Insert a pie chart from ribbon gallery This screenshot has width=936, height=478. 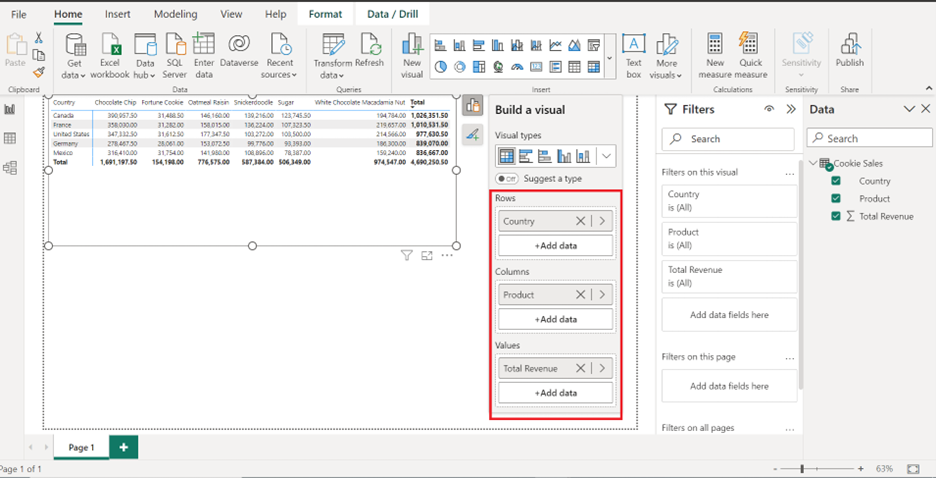tap(441, 67)
